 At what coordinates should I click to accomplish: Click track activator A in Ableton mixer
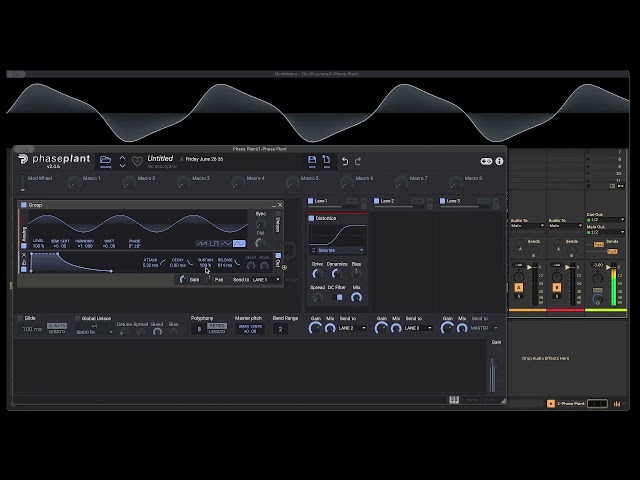(519, 287)
